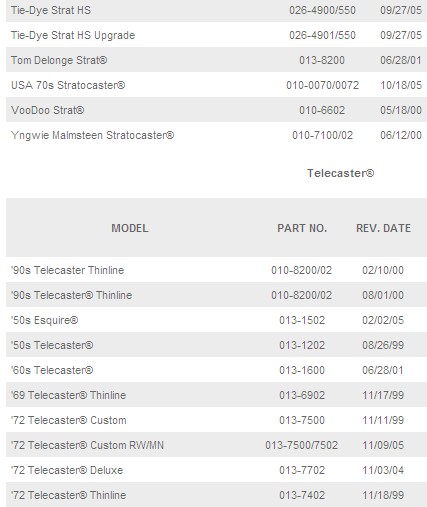Open '72 Telecaster Custom part 013-7500

click(x=69, y=420)
